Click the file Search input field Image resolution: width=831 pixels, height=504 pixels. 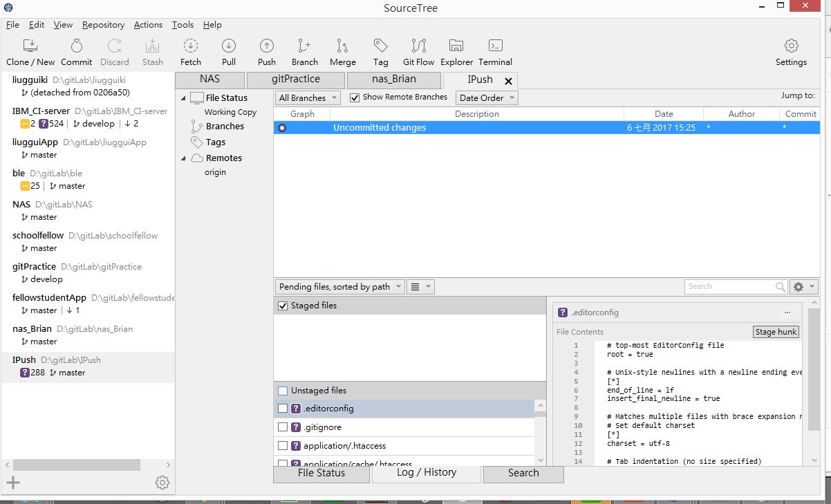point(729,287)
